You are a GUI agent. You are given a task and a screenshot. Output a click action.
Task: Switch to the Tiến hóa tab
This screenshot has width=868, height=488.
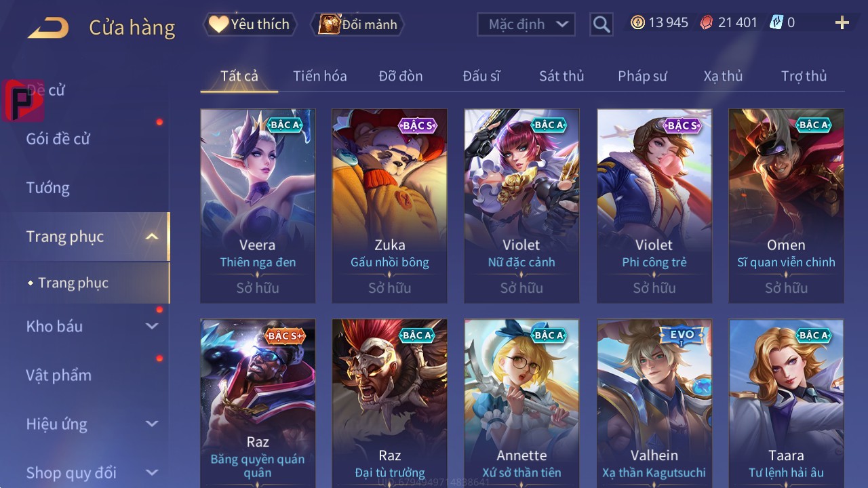[320, 76]
